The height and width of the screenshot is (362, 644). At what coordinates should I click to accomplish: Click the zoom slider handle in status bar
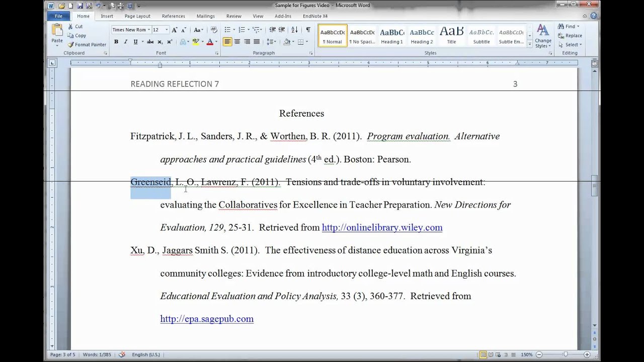click(x=566, y=354)
